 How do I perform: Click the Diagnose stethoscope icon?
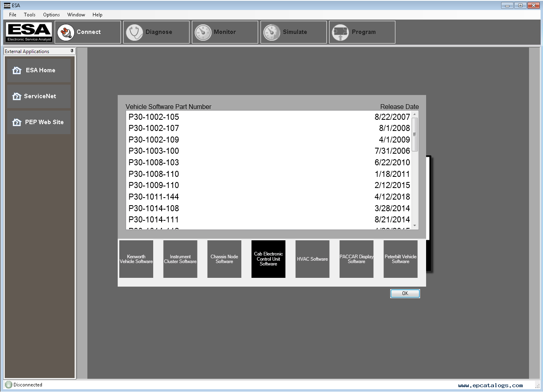tap(134, 32)
